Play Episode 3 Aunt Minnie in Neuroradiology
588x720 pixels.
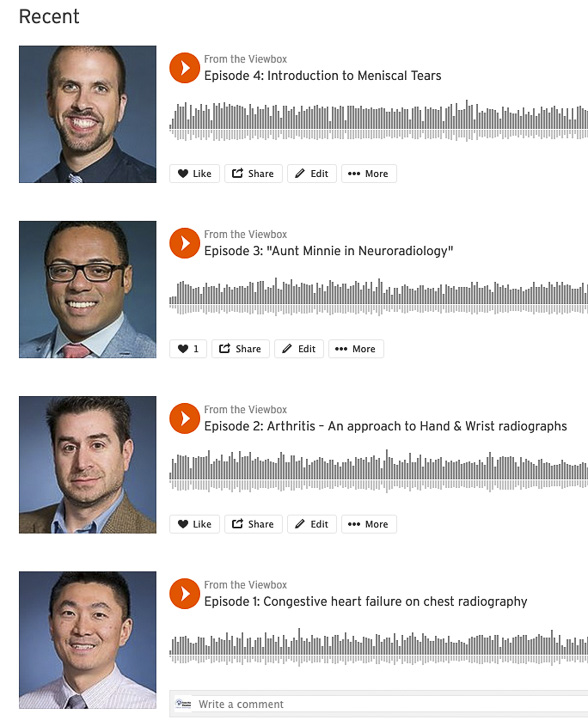(x=185, y=243)
